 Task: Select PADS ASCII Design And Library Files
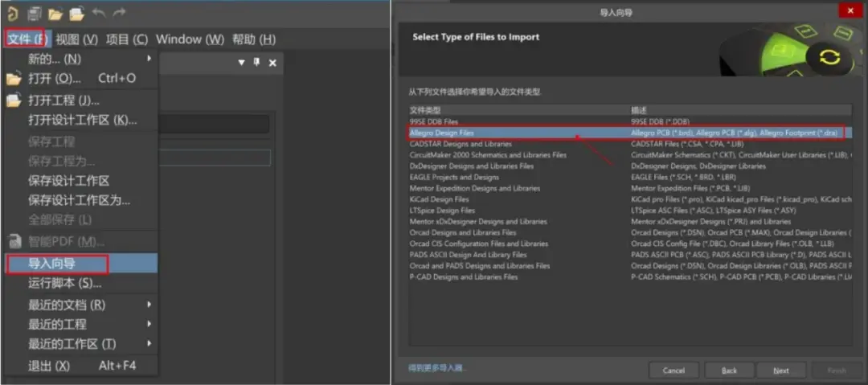tap(631, 255)
